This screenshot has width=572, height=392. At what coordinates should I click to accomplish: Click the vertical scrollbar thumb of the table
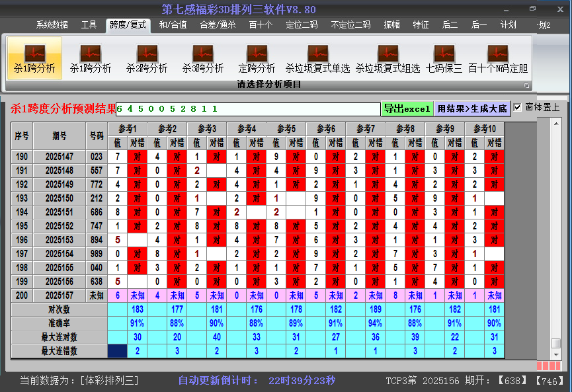(x=556, y=344)
